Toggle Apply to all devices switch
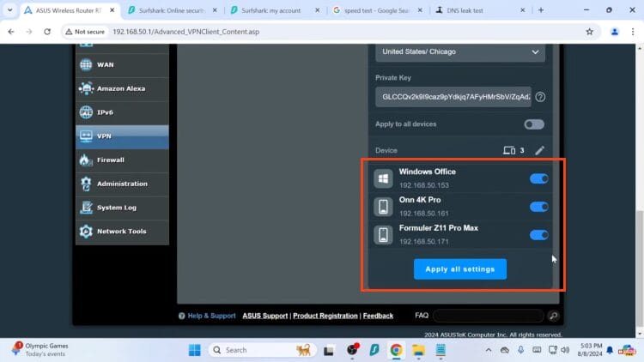644x362 pixels. tap(534, 124)
